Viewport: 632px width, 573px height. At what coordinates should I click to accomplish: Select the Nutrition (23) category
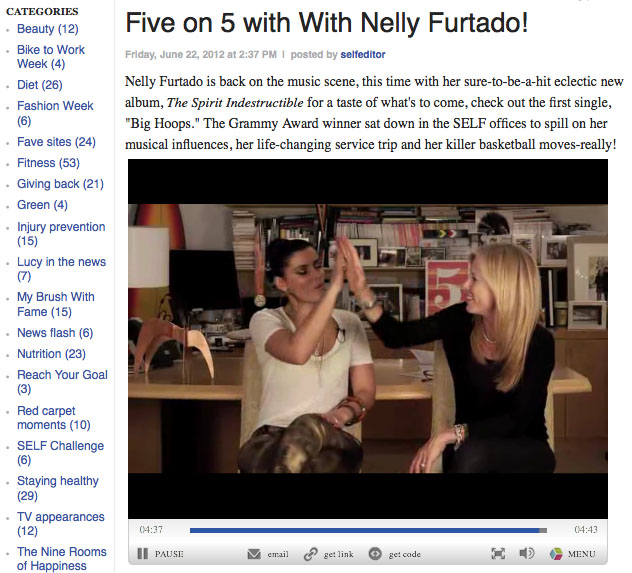[x=51, y=354]
